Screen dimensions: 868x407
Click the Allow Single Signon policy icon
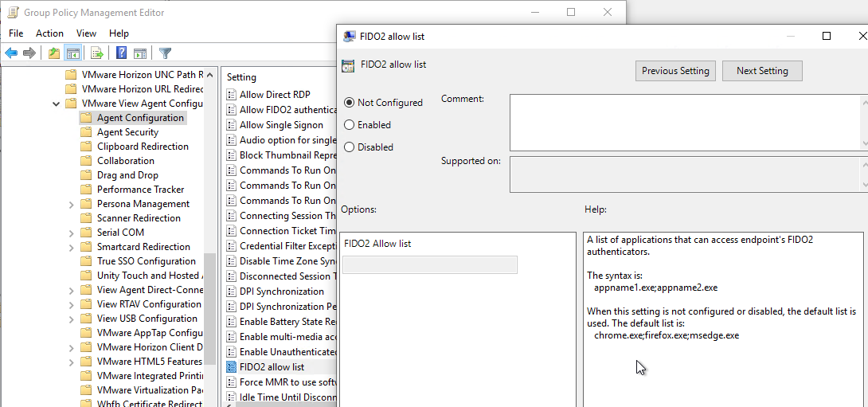[x=232, y=125]
